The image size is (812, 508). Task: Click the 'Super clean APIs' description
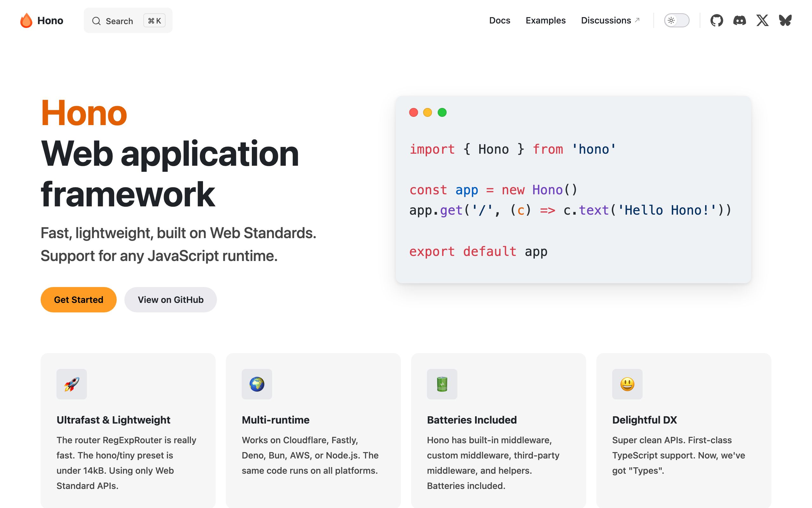coord(678,455)
